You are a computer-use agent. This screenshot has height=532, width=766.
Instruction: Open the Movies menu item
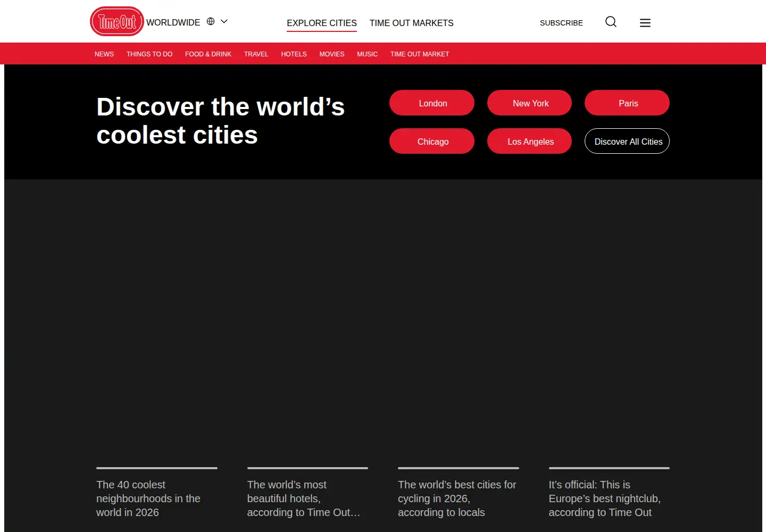(332, 54)
